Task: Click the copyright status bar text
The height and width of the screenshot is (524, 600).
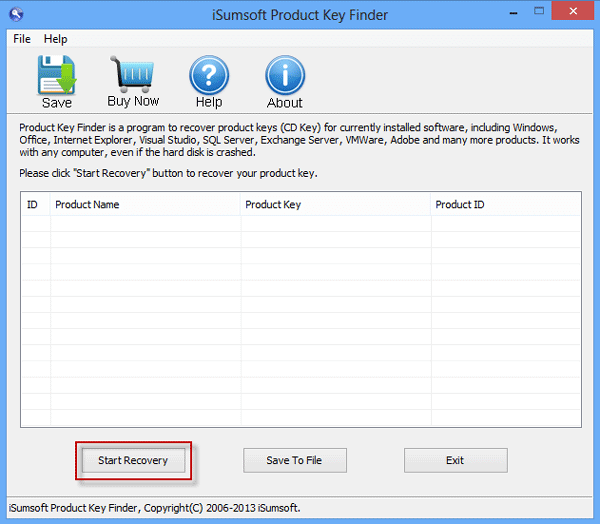Action: [155, 508]
